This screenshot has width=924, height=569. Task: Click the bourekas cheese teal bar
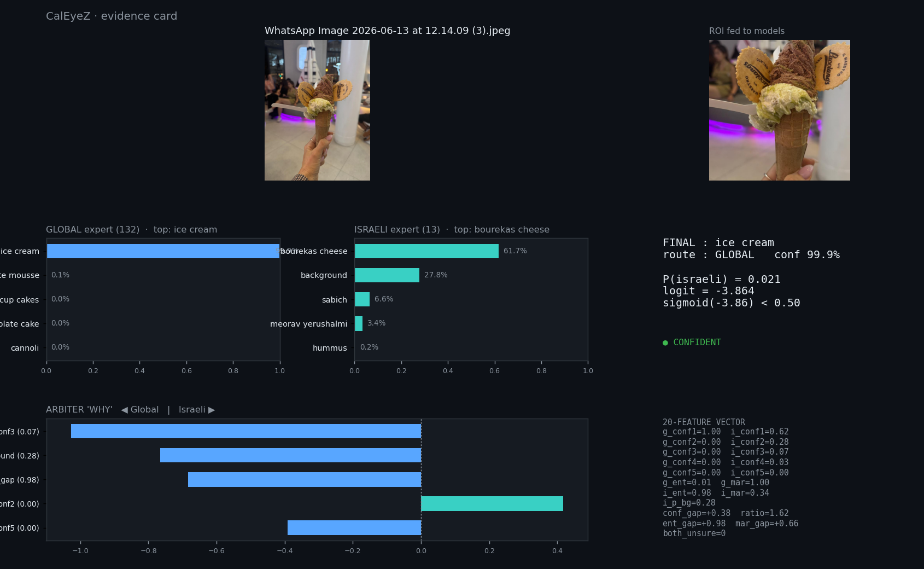click(426, 251)
